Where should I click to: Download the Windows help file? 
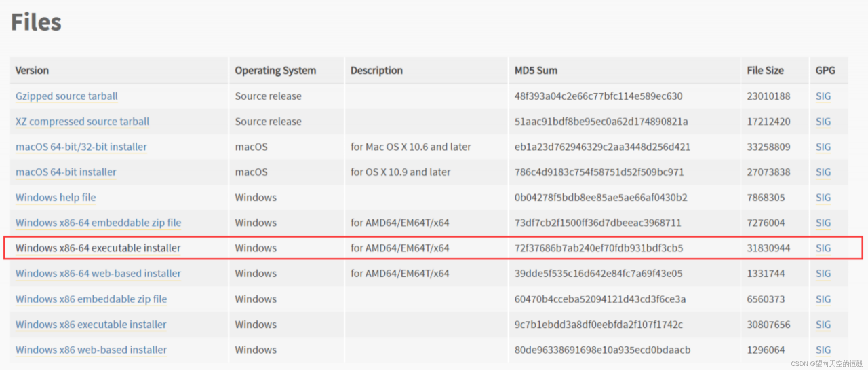click(x=56, y=198)
